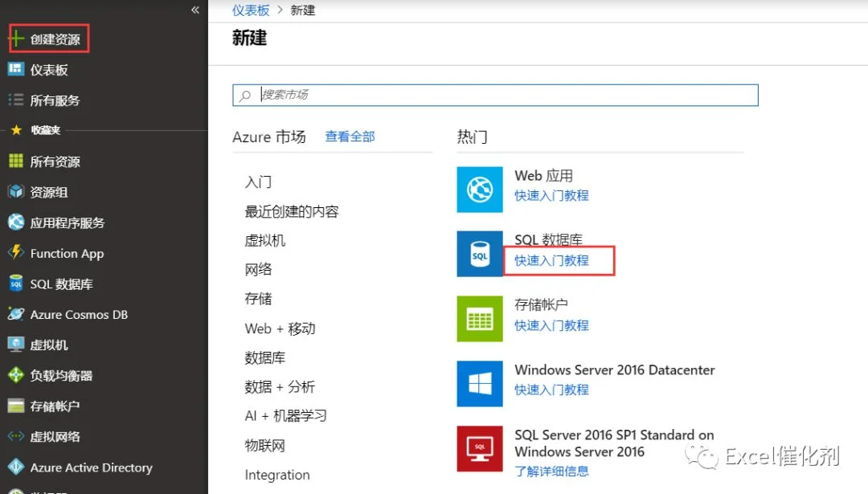Open the 了解详细信息 link
The width and height of the screenshot is (868, 494).
pos(551,471)
